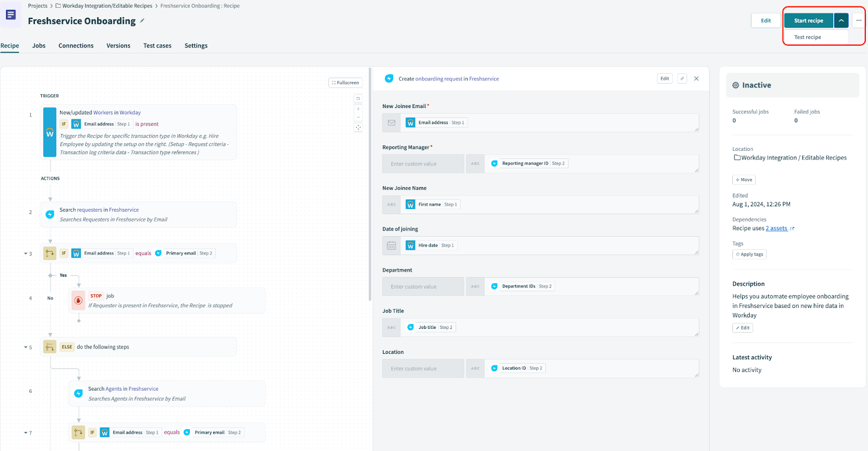The width and height of the screenshot is (868, 451).
Task: Go to the Settings tab
Action: coord(196,46)
